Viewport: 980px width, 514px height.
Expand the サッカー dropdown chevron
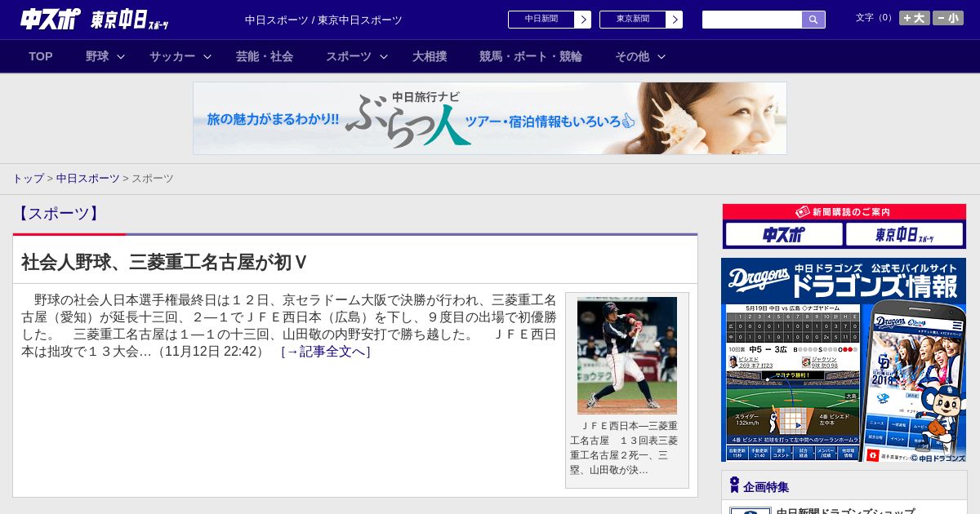pos(207,56)
